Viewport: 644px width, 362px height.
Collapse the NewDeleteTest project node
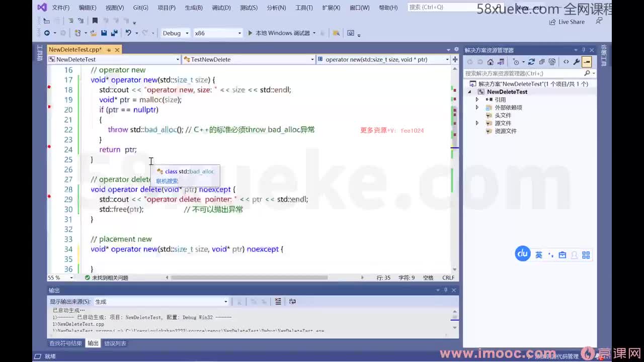470,92
